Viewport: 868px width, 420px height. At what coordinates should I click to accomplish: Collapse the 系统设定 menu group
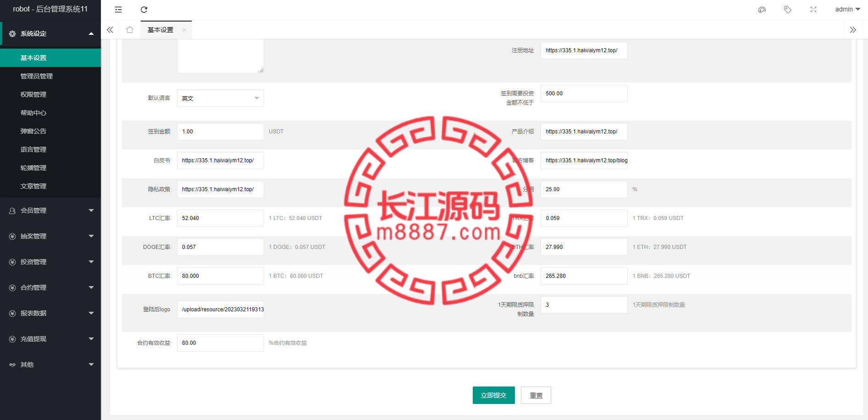pos(91,33)
